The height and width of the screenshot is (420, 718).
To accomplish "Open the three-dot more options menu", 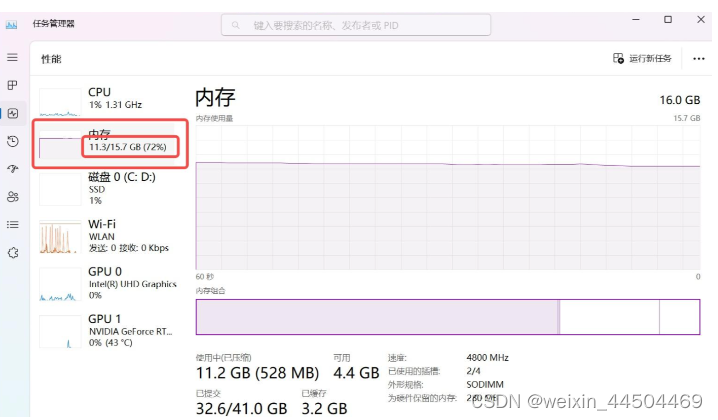I will point(698,59).
